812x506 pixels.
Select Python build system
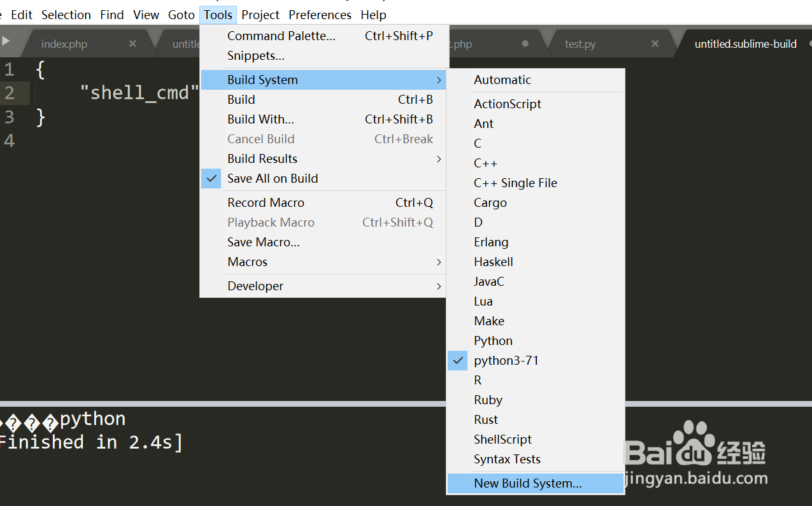point(493,341)
